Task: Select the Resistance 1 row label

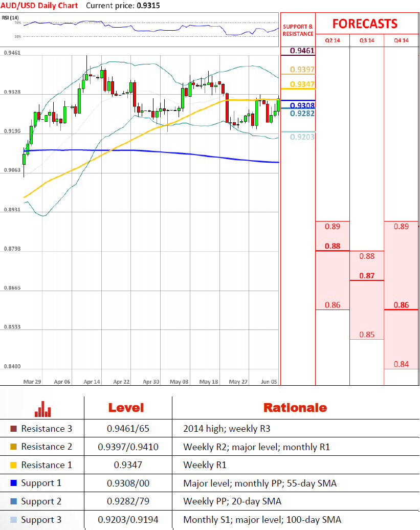Action: pos(47,465)
